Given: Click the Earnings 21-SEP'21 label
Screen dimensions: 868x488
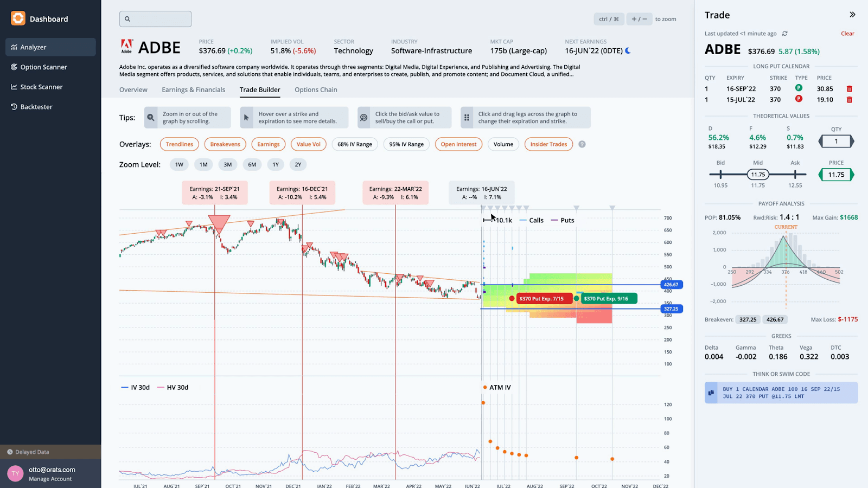Looking at the screenshot, I should coord(215,193).
